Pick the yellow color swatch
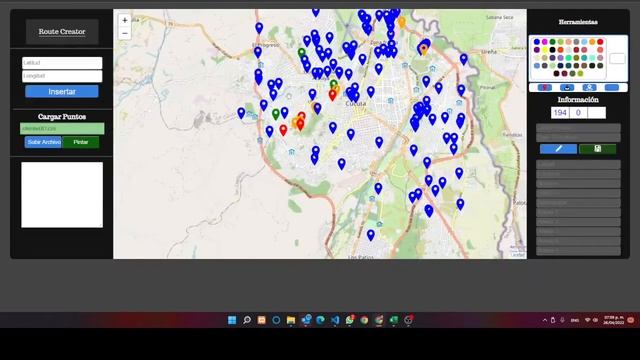The height and width of the screenshot is (360, 640). [544, 50]
